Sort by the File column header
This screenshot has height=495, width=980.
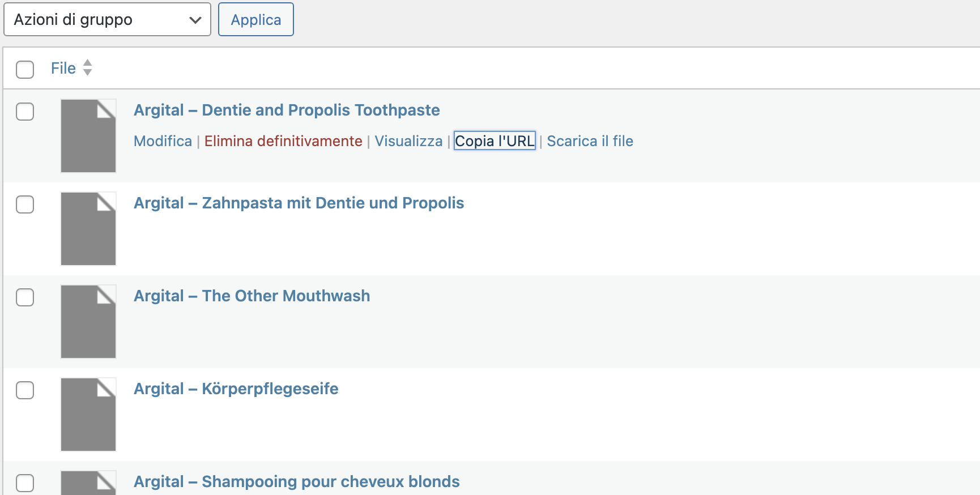pos(63,69)
